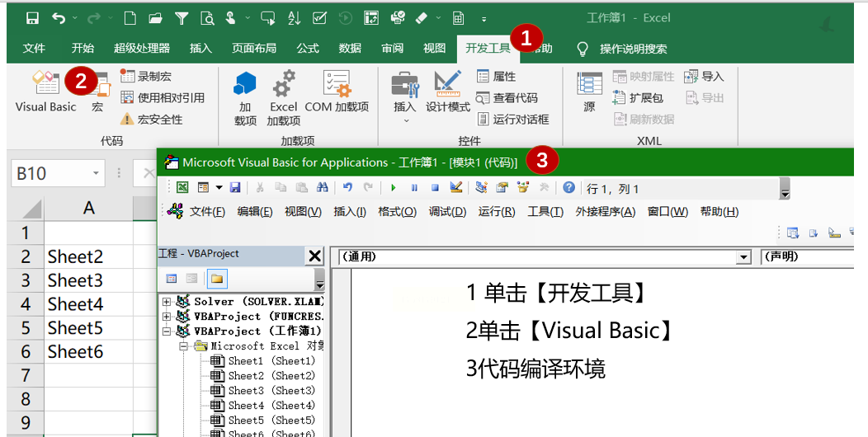The width and height of the screenshot is (868, 437).
Task: Toggle 设计模式 design mode in ribbon
Action: (x=448, y=92)
